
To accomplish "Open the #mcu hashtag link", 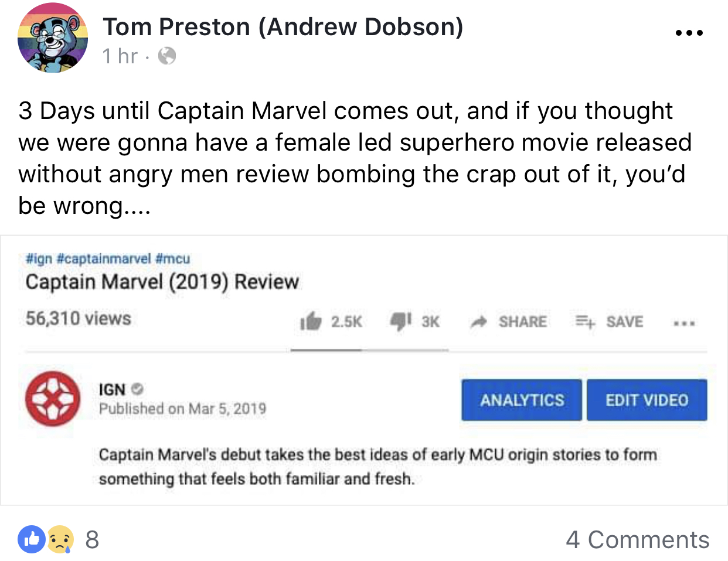I will pyautogui.click(x=173, y=259).
